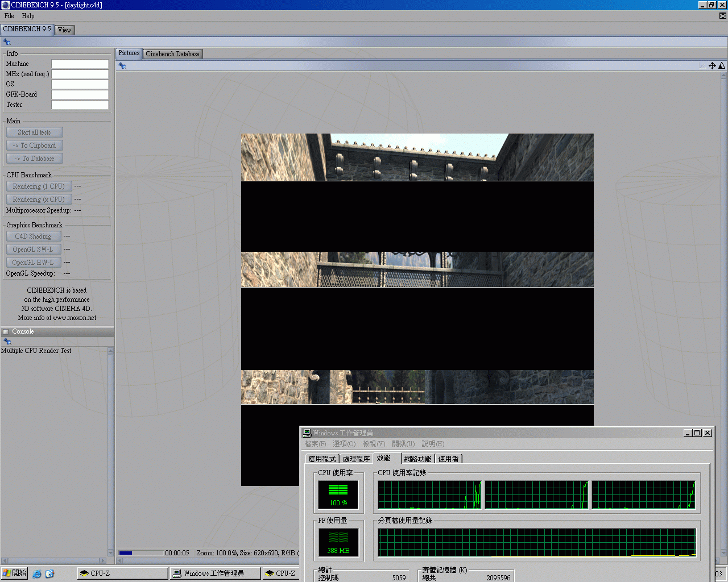Click the Machine input field
The width and height of the screenshot is (728, 582).
tap(80, 64)
